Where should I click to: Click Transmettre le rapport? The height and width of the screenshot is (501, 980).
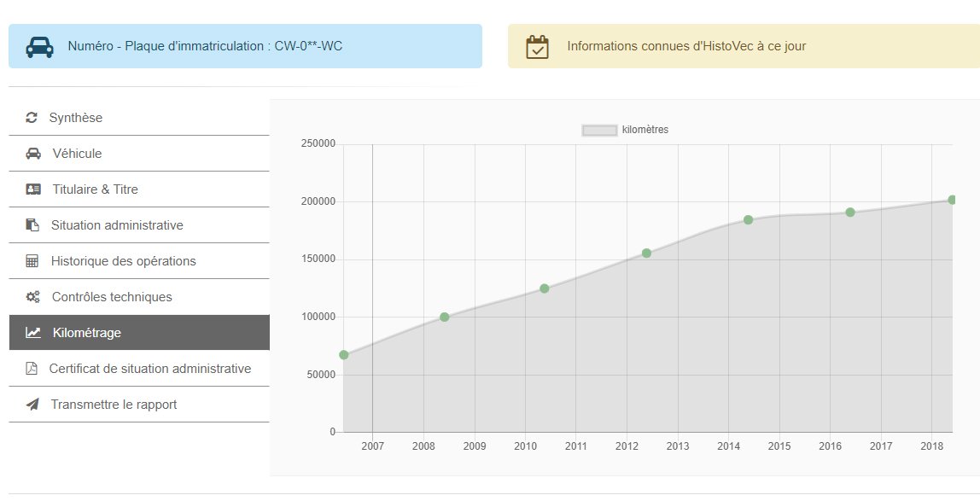click(139, 405)
